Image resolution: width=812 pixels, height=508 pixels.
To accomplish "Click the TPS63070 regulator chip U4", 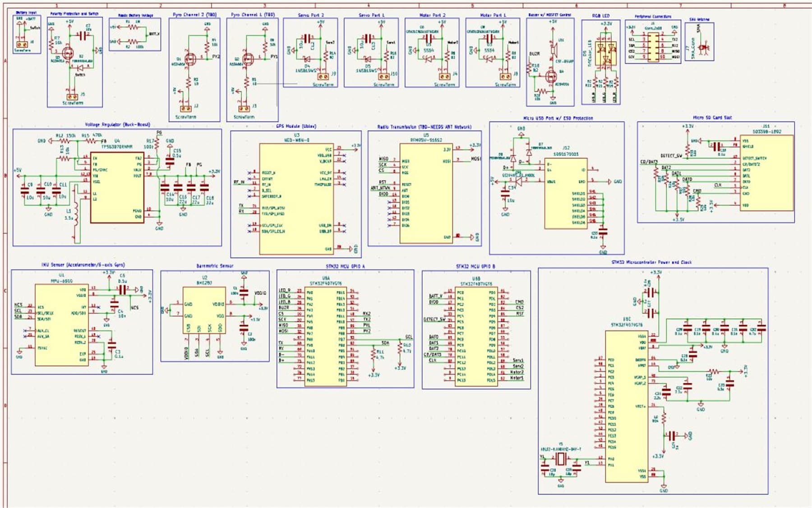I will click(x=117, y=187).
